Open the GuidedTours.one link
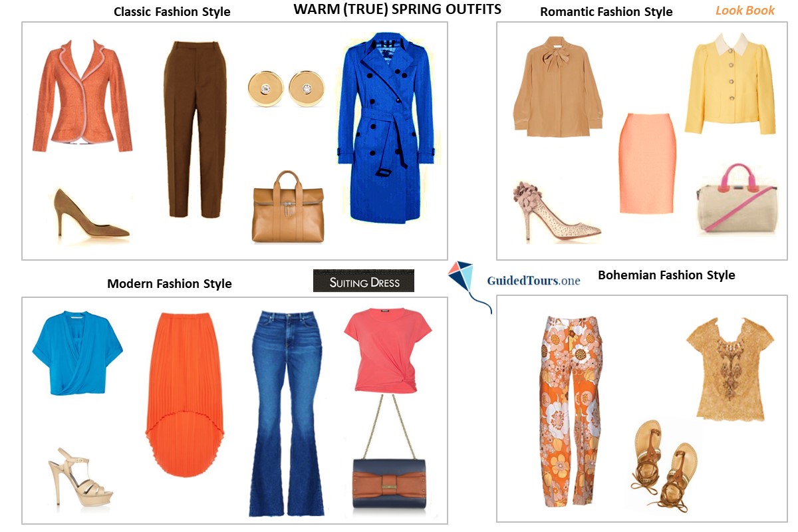The width and height of the screenshot is (798, 532). 533,281
